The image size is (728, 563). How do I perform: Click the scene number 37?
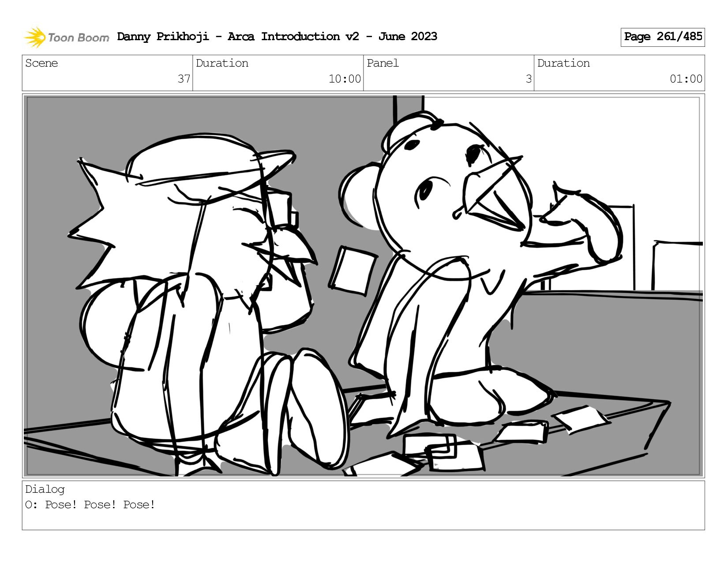coord(184,79)
